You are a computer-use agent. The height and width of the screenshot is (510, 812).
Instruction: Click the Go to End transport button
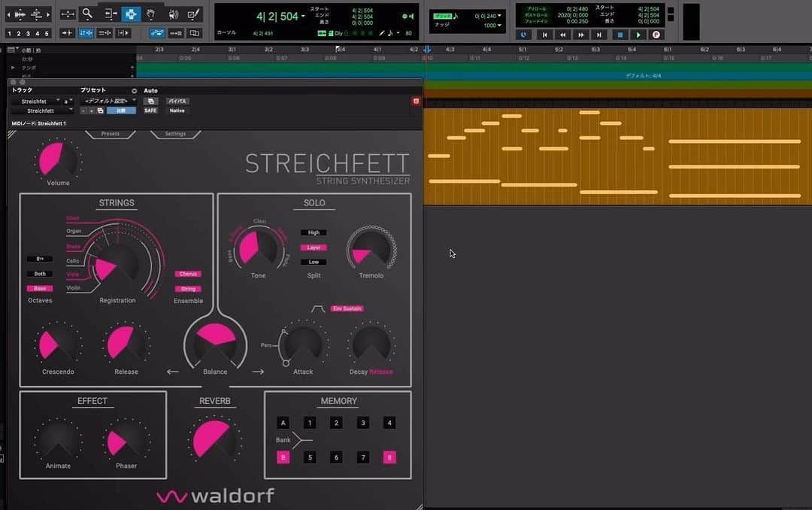598,35
